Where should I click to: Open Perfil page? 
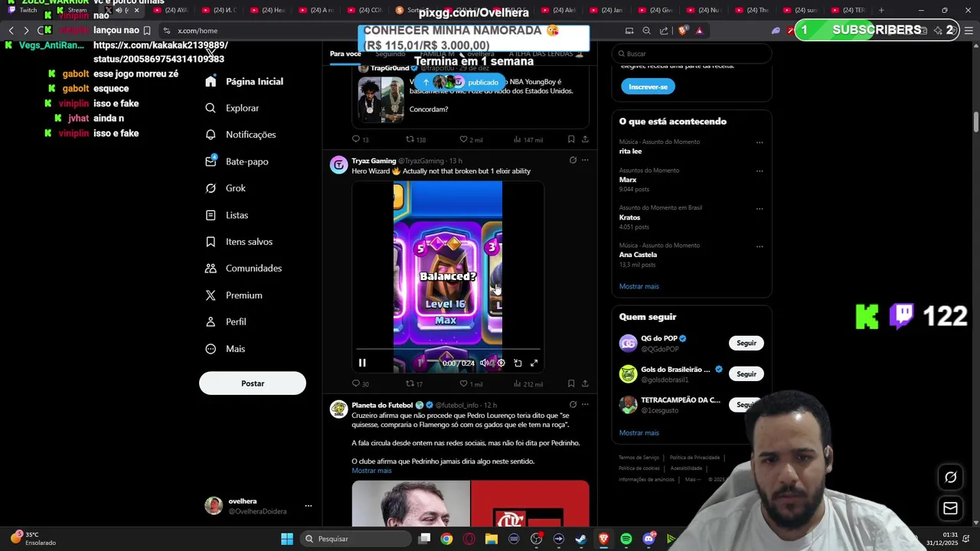pos(227,322)
